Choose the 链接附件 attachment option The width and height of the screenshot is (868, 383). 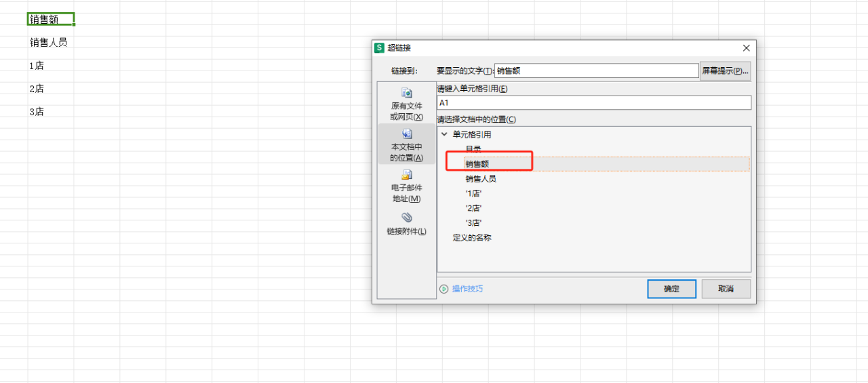tap(406, 224)
